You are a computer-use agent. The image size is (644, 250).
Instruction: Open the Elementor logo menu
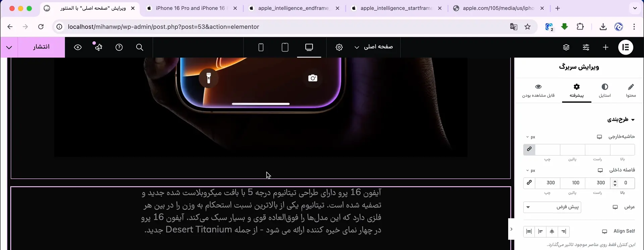[626, 47]
